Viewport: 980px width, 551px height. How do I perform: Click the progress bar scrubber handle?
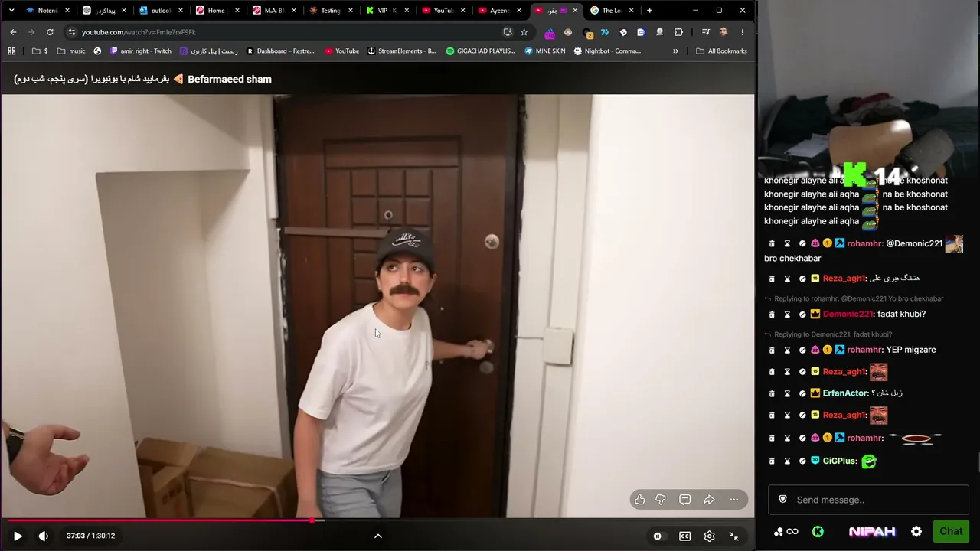coord(312,520)
